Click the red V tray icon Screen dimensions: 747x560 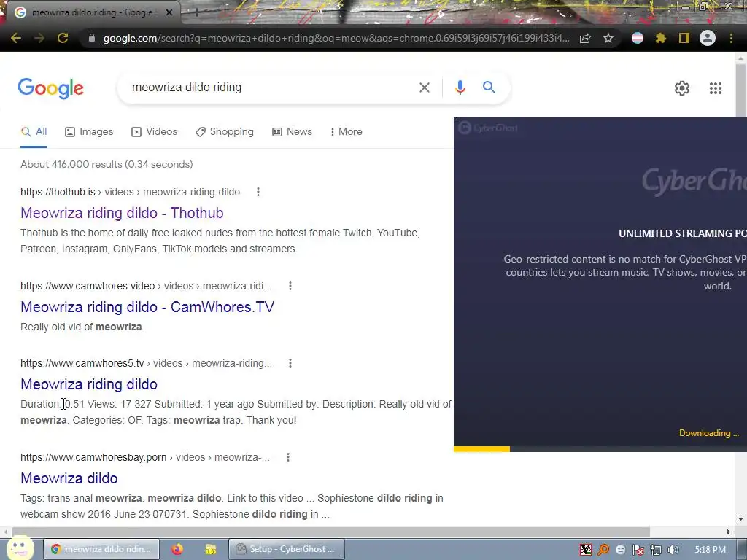[x=586, y=550]
